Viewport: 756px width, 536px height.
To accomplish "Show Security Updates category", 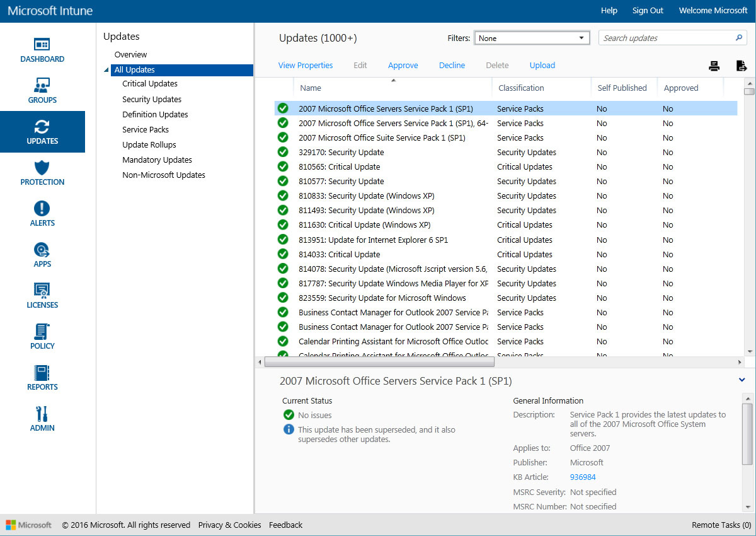I will pos(152,99).
